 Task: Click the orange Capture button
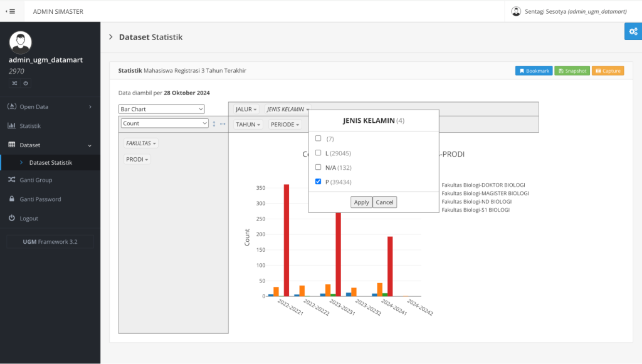pyautogui.click(x=608, y=71)
